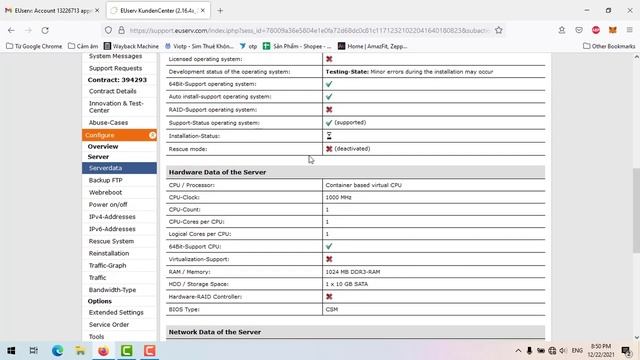The image size is (640, 360).
Task: Open otp bookmark
Action: [x=249, y=46]
